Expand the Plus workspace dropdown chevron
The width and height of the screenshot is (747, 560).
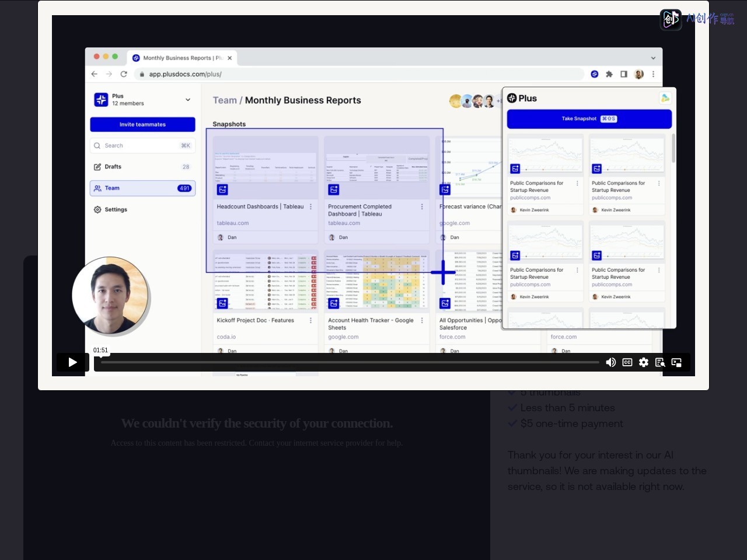(188, 100)
